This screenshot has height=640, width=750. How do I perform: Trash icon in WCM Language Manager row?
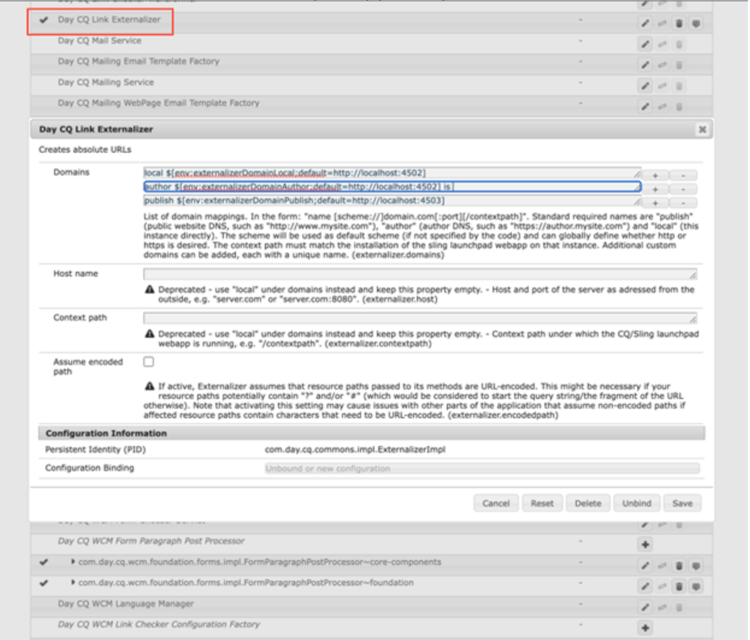pyautogui.click(x=679, y=607)
